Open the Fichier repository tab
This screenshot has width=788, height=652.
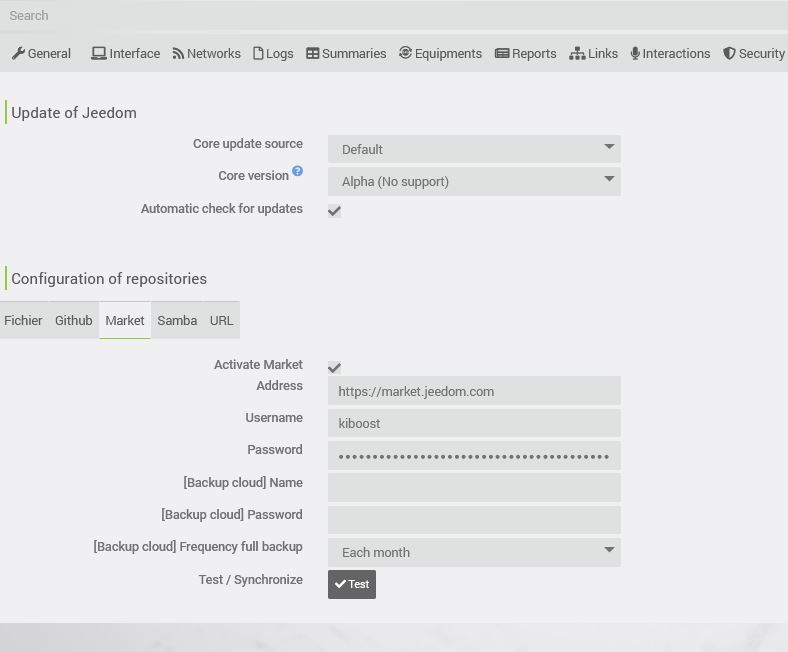tap(23, 321)
